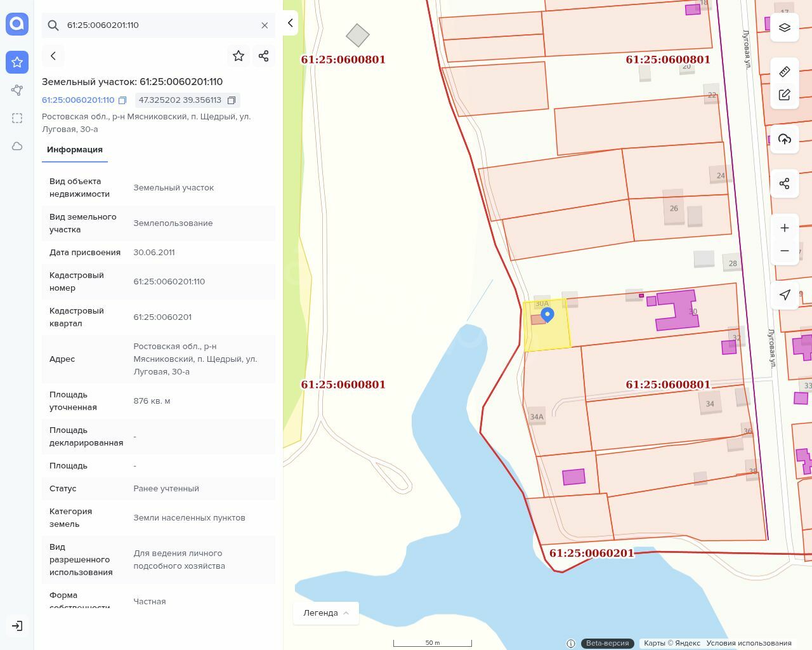Center the map on my location

pos(785,295)
